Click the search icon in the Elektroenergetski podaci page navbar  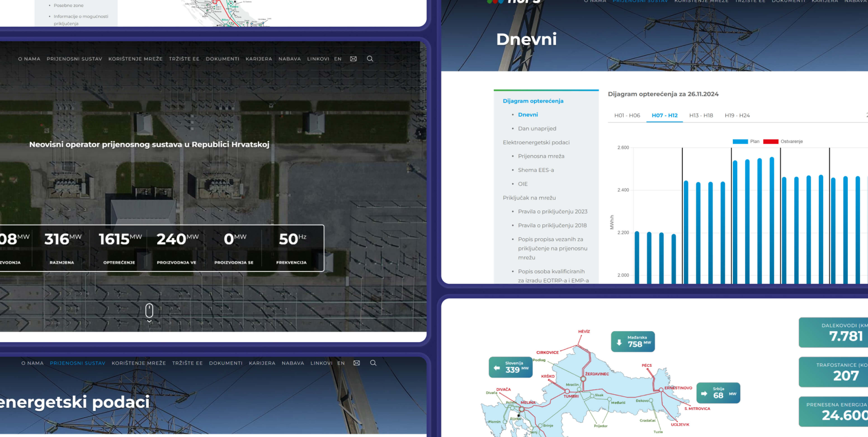click(x=373, y=363)
